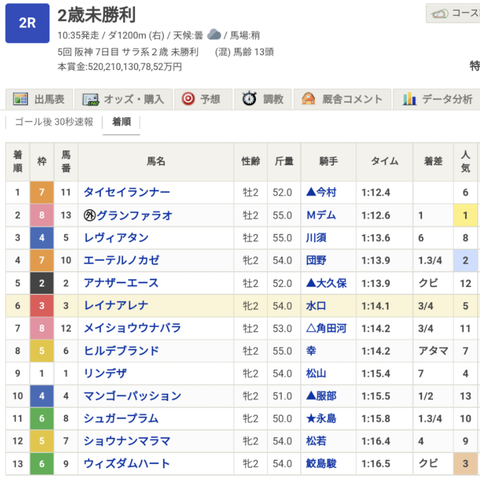The image size is (480, 478).
Task: Click time 1:16.5 in last row
Action: pyautogui.click(x=376, y=464)
